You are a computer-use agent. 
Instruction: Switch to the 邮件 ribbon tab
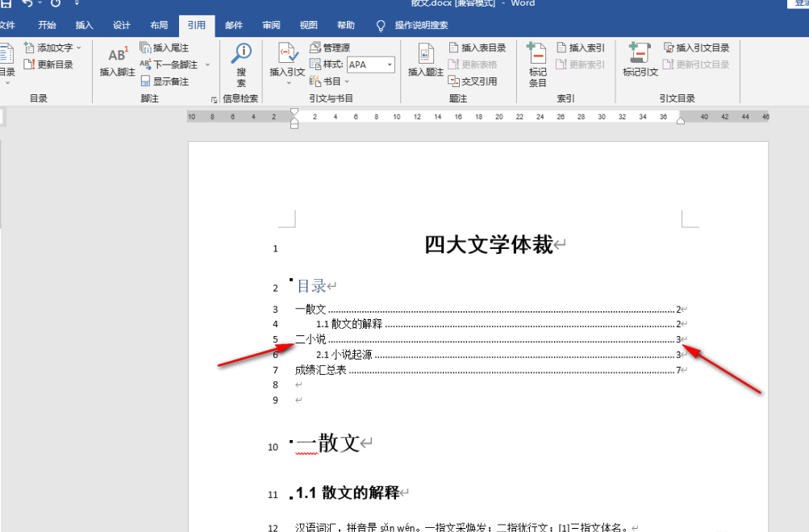(234, 24)
